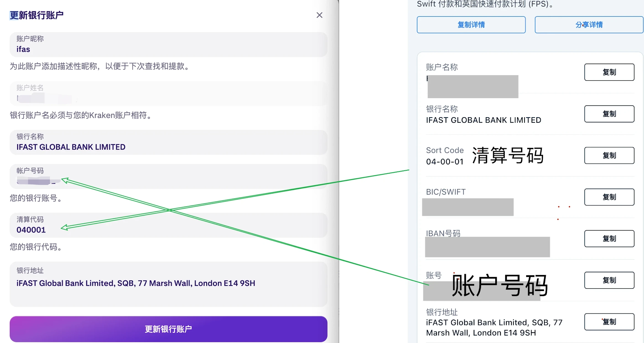Click the 帐户号码 input field

coord(169,176)
